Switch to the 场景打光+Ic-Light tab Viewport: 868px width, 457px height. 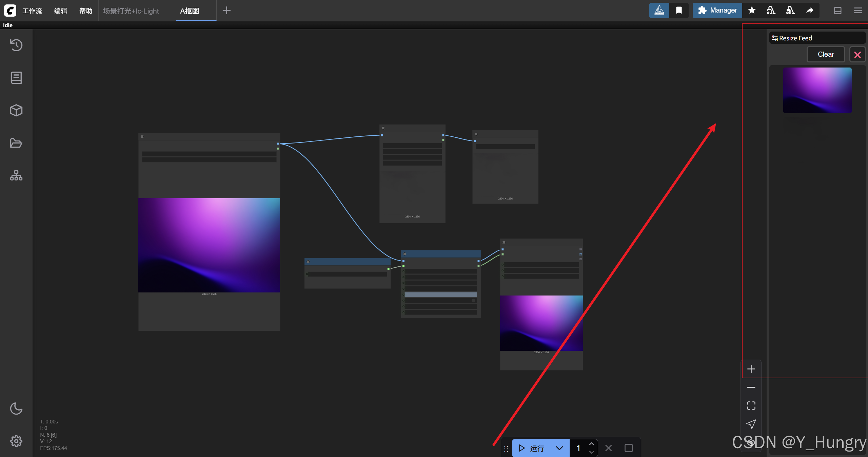[131, 11]
